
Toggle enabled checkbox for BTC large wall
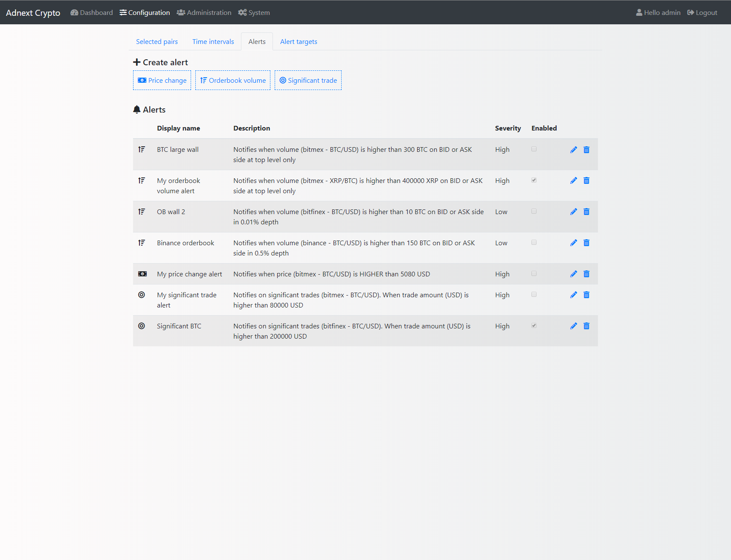534,149
